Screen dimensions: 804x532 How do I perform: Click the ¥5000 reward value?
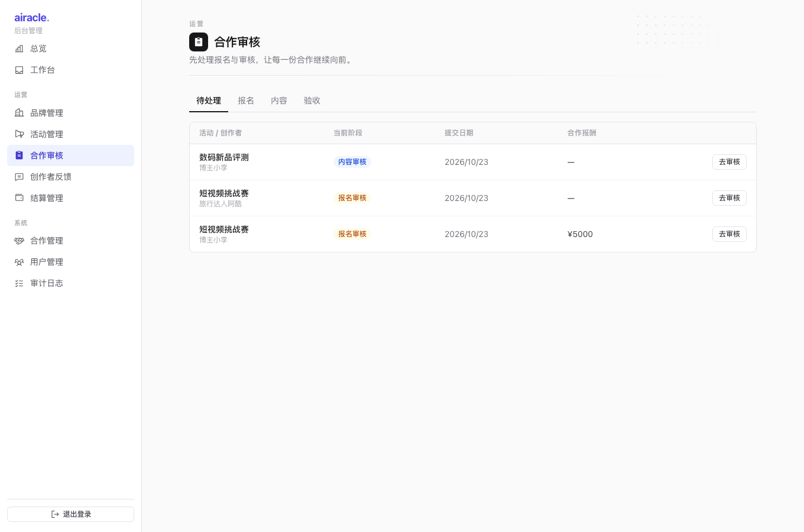coord(580,234)
